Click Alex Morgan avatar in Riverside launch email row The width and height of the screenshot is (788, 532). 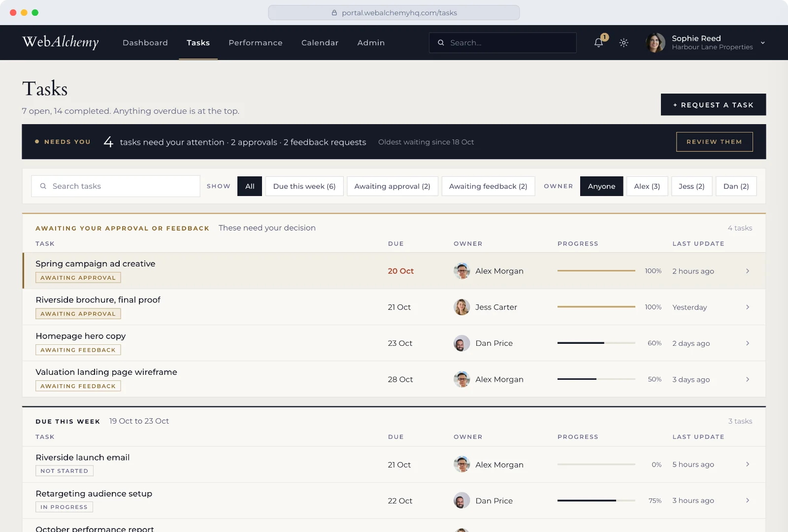(461, 464)
